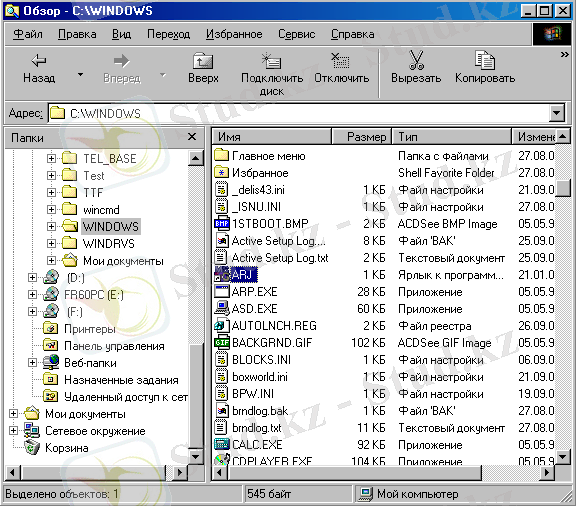Expand the WINDOWS folder node
The width and height of the screenshot is (576, 506).
[51, 226]
